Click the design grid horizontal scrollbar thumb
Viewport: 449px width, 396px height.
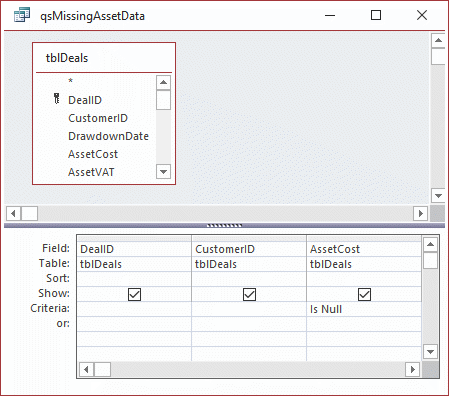[x=102, y=369]
